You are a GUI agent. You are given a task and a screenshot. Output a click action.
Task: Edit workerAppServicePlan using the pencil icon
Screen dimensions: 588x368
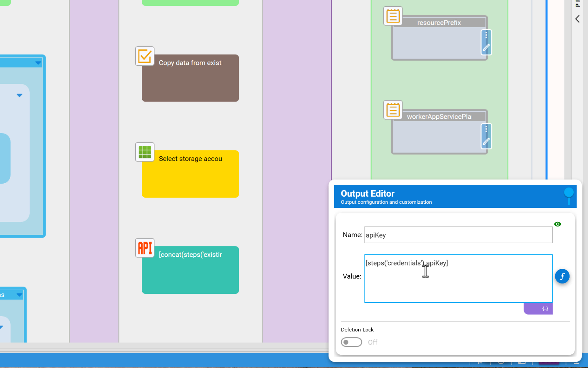coord(486,141)
